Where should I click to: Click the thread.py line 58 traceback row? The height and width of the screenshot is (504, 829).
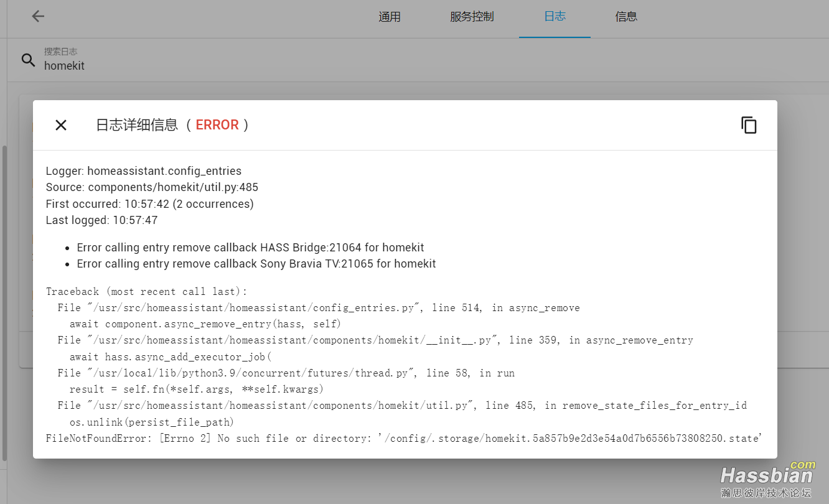(x=286, y=373)
